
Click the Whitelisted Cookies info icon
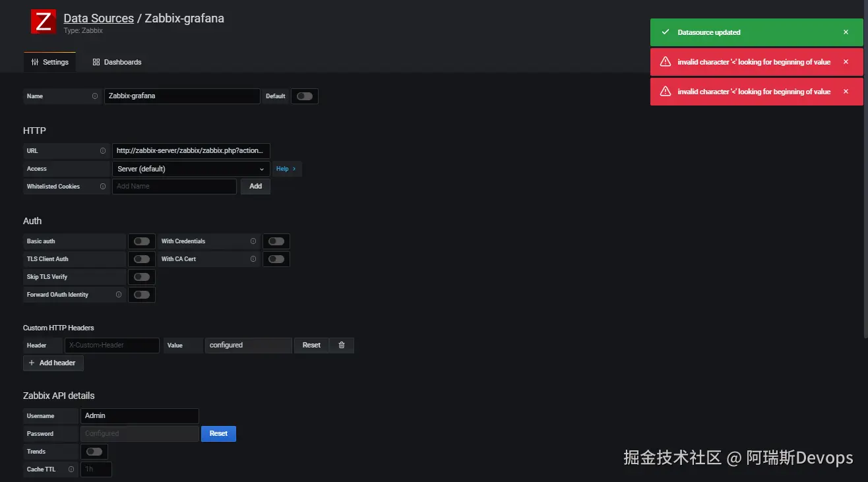[103, 187]
